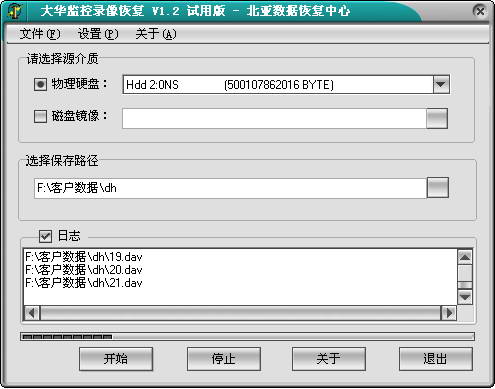Click the save path field F:\客户数据\dh
This screenshot has height=389, width=495.
[230, 188]
